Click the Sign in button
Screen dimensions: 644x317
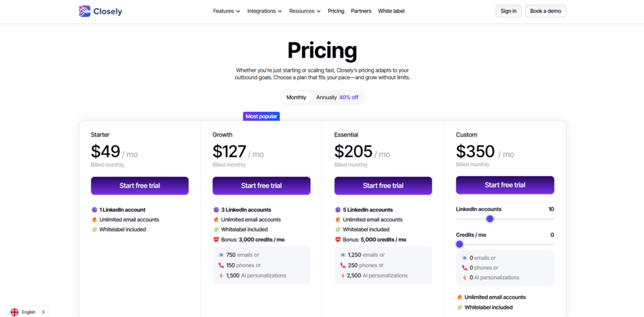coord(508,11)
